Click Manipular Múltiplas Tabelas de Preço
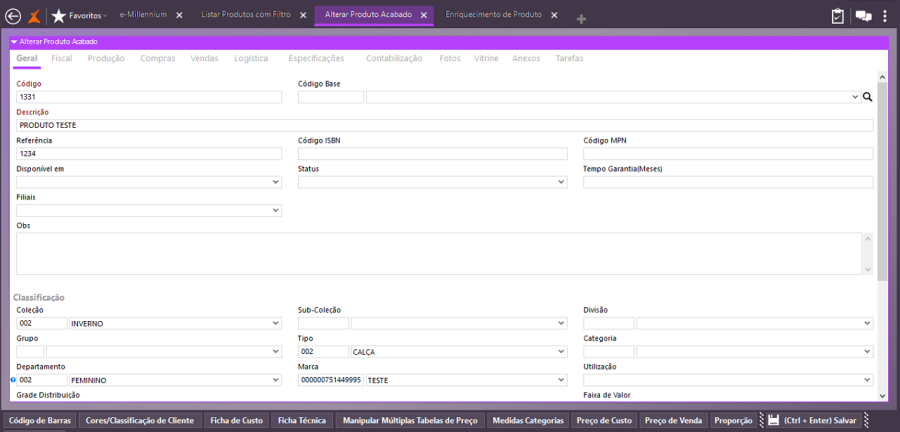 (410, 421)
